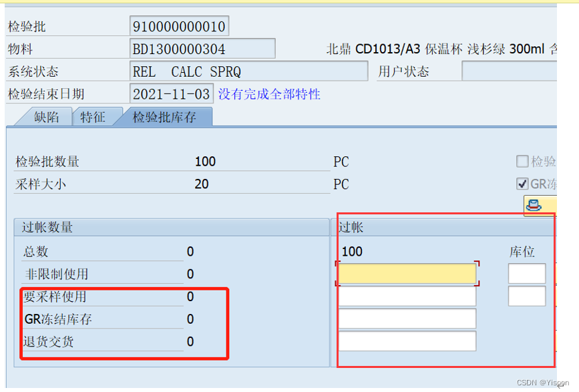The height and width of the screenshot is (392, 579).
Task: Click the 没有完成全部特性 link text
Action: (x=269, y=94)
